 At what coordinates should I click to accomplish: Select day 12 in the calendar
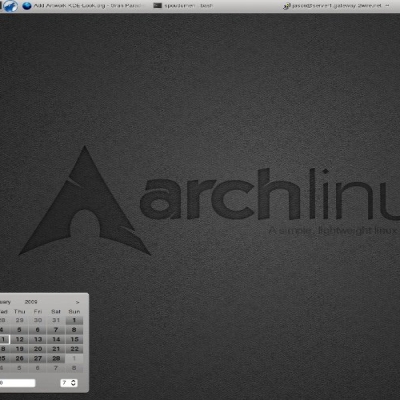19,339
